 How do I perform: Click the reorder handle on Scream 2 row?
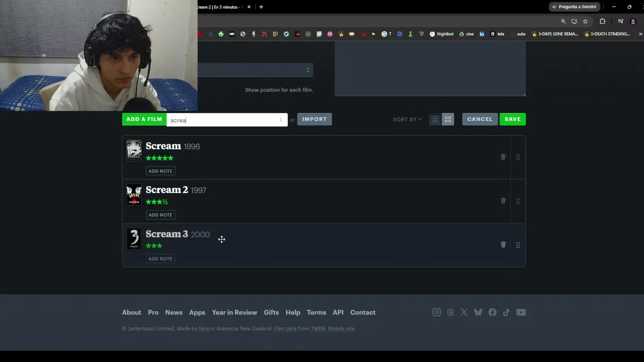point(518,201)
